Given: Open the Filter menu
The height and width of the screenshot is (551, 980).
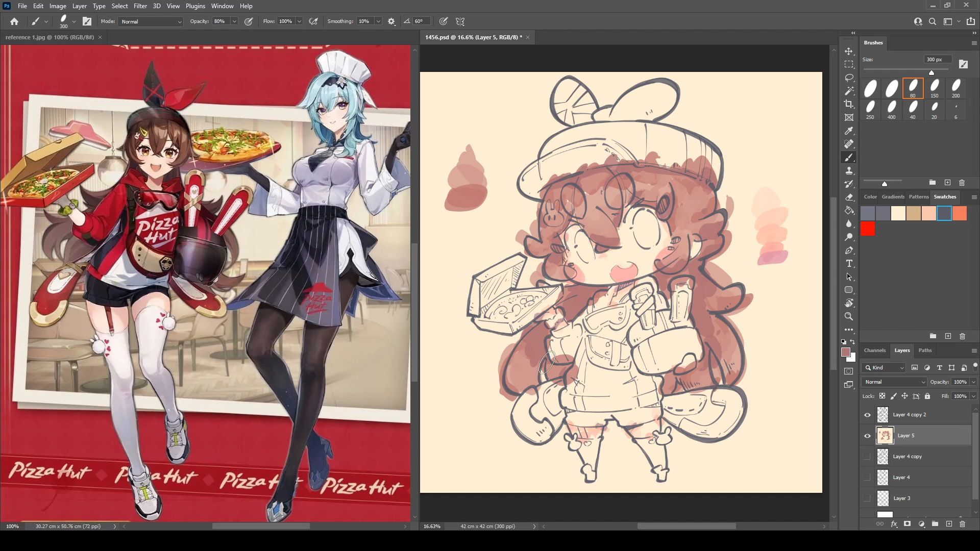Looking at the screenshot, I should point(140,6).
